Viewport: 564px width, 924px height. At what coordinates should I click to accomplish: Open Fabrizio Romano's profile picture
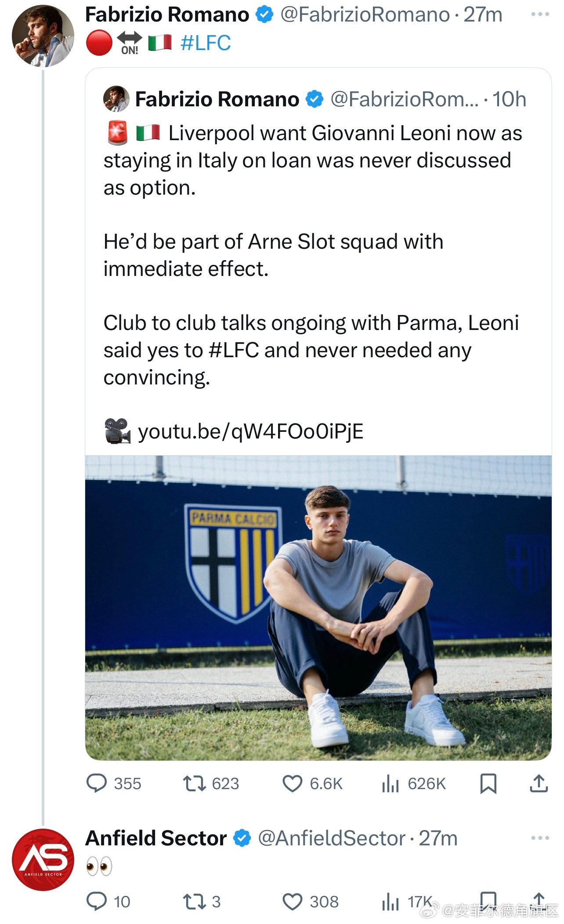[43, 36]
